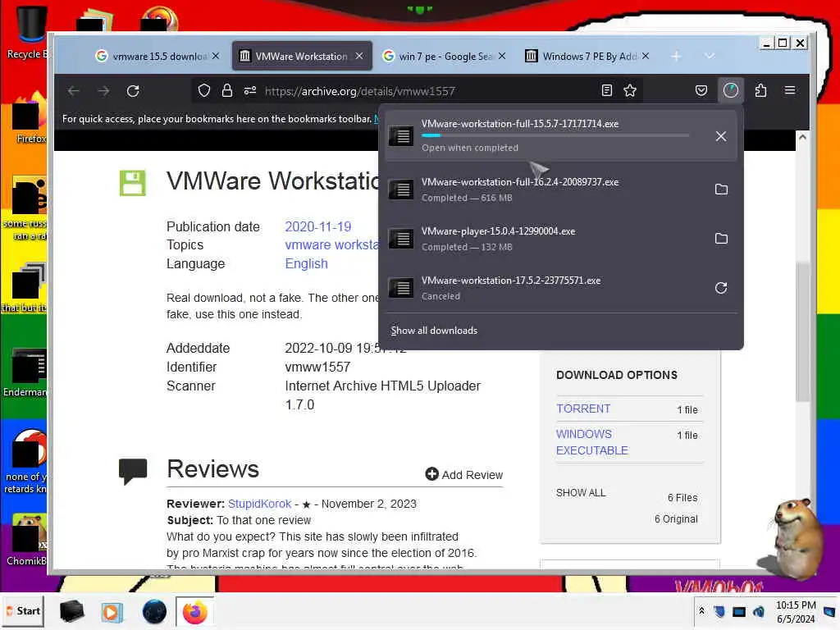Toggle Reader View icon
The height and width of the screenshot is (630, 840).
pyautogui.click(x=606, y=90)
